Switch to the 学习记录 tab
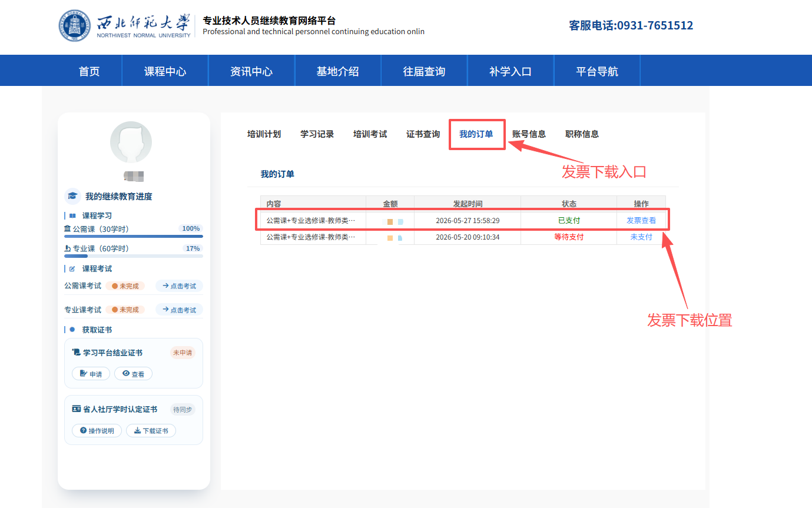The height and width of the screenshot is (508, 812). pyautogui.click(x=317, y=134)
